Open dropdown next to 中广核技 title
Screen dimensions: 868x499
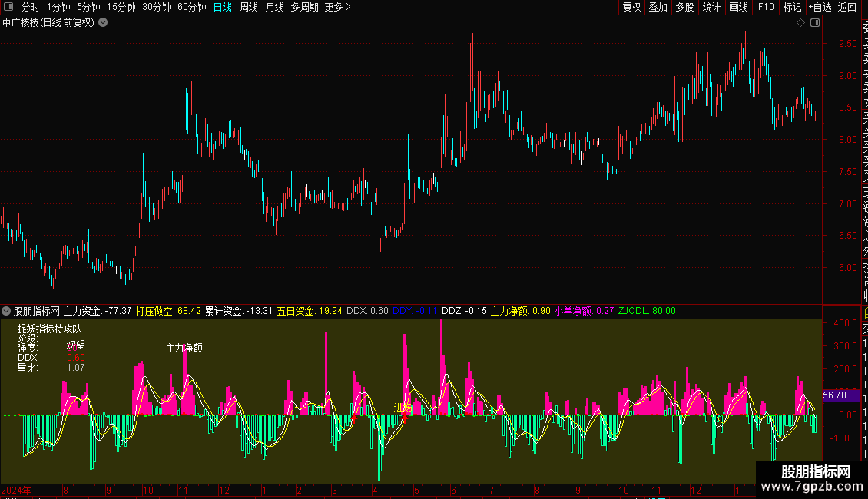point(104,23)
